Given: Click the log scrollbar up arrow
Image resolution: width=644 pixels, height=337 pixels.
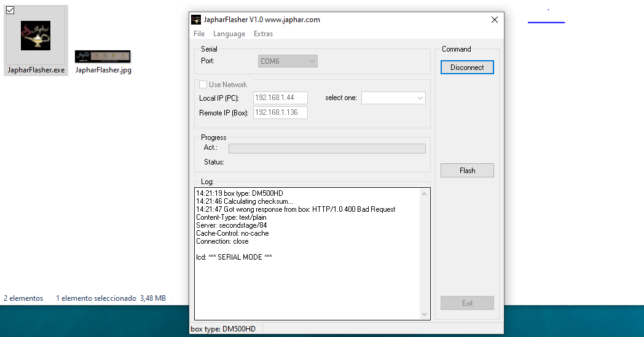Looking at the screenshot, I should click(x=424, y=194).
